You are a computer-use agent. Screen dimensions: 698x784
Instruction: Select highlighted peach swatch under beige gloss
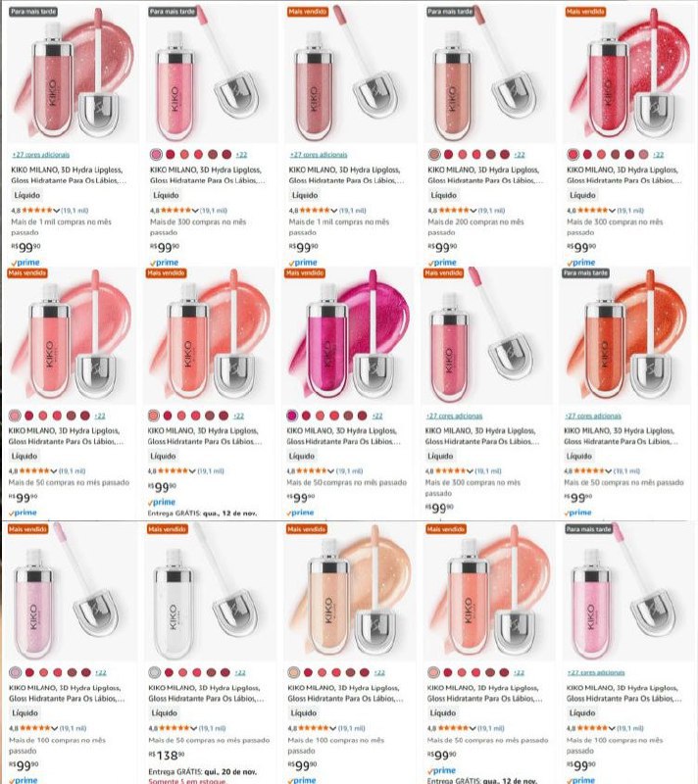coord(293,672)
